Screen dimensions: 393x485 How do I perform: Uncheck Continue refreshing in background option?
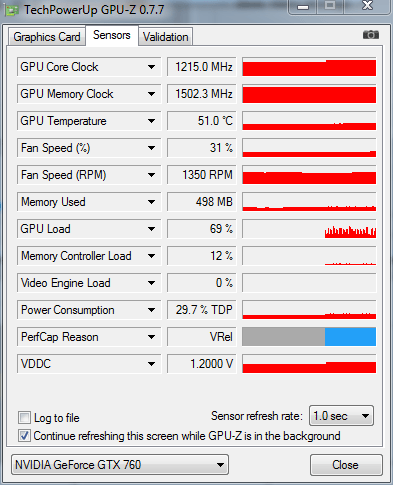(24, 436)
